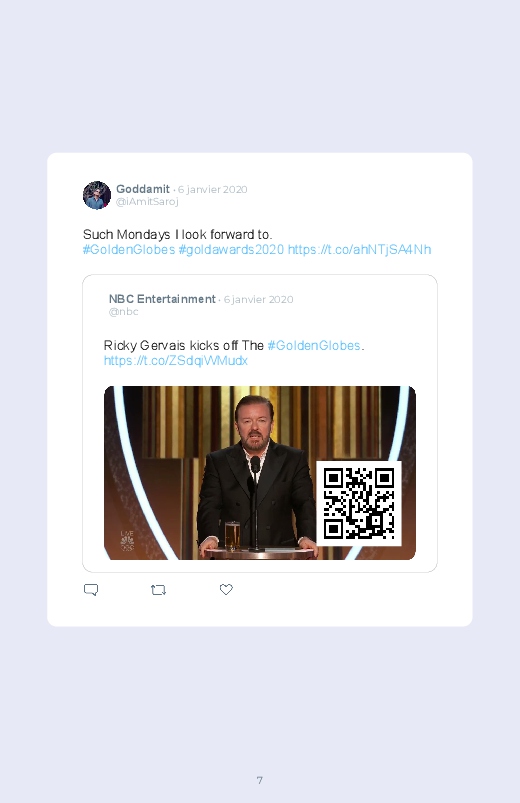Click Goddamit's tweet date 6 janvier 2020
This screenshot has height=803, width=520.
(213, 189)
